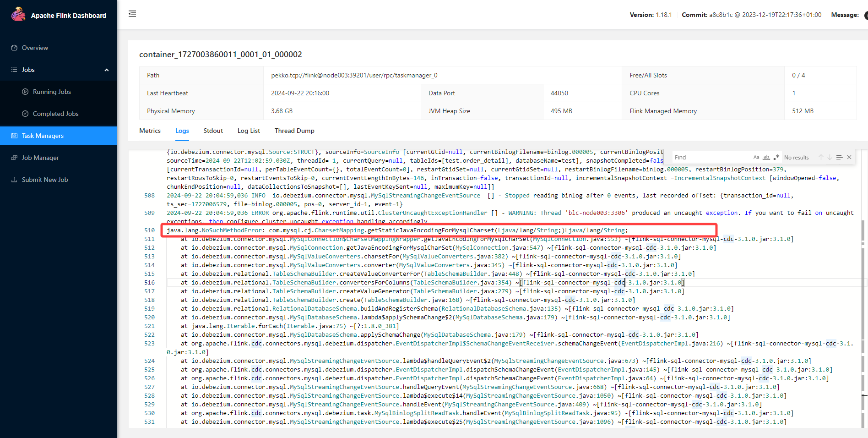Collapse the Jobs submenu arrow

click(x=107, y=70)
